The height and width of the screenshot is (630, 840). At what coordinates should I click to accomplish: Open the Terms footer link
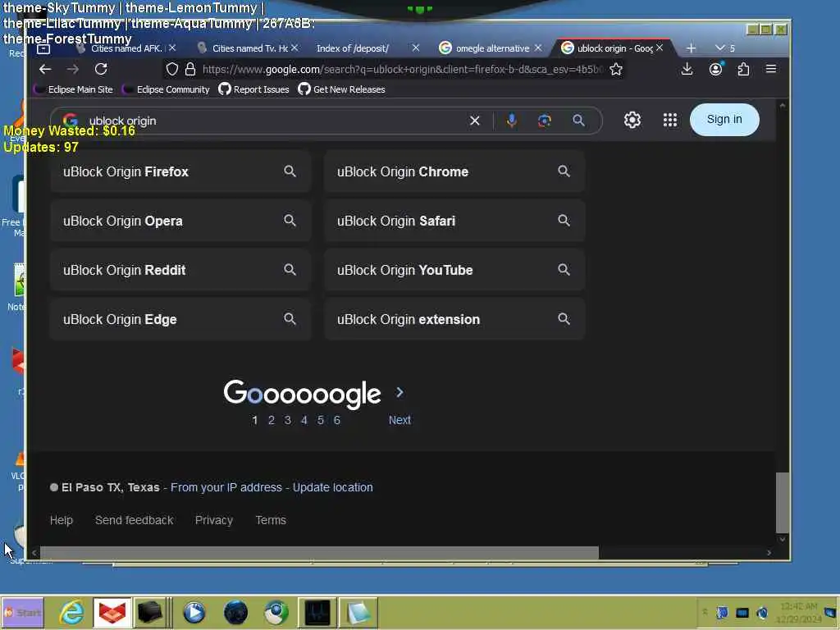[x=271, y=520]
